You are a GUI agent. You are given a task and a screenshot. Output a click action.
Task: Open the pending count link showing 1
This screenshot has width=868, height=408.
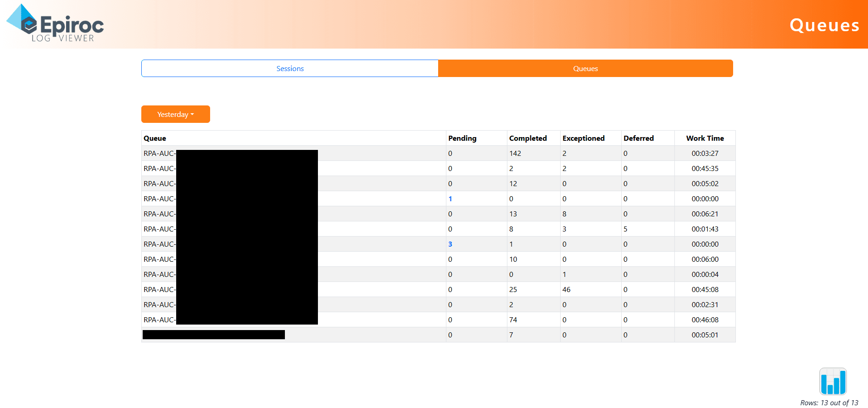tap(450, 199)
